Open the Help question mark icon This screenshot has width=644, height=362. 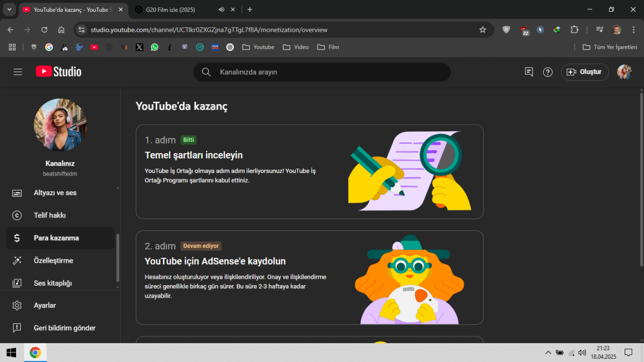(547, 72)
